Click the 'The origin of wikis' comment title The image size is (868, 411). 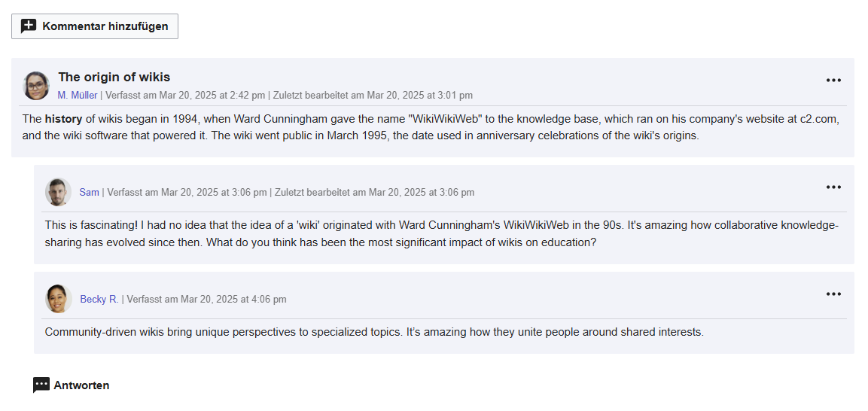point(114,77)
